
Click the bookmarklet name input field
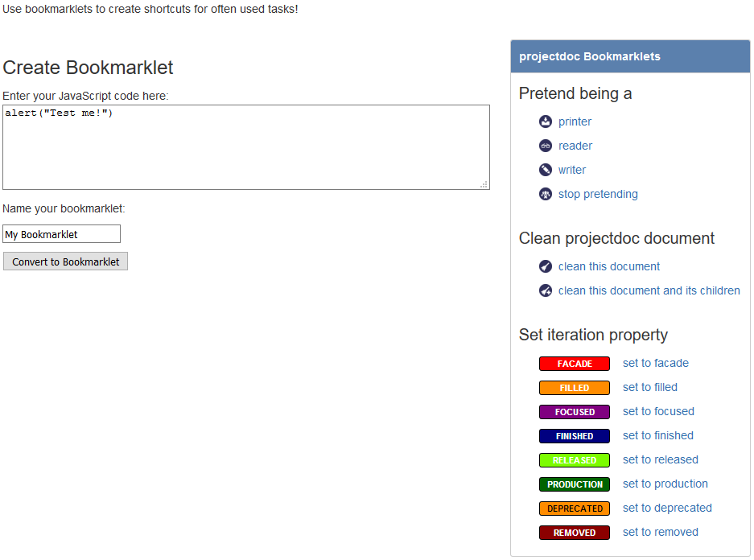click(x=62, y=234)
